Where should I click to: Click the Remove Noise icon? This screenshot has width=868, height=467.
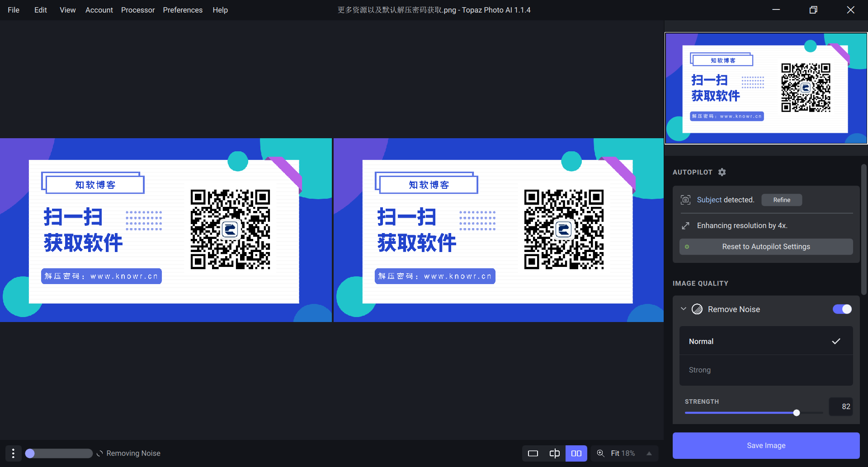click(697, 309)
